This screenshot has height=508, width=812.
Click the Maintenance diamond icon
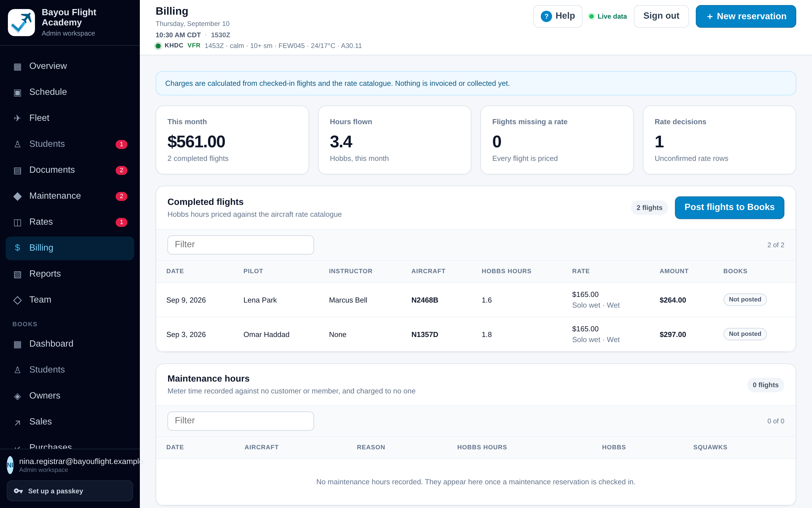(17, 196)
